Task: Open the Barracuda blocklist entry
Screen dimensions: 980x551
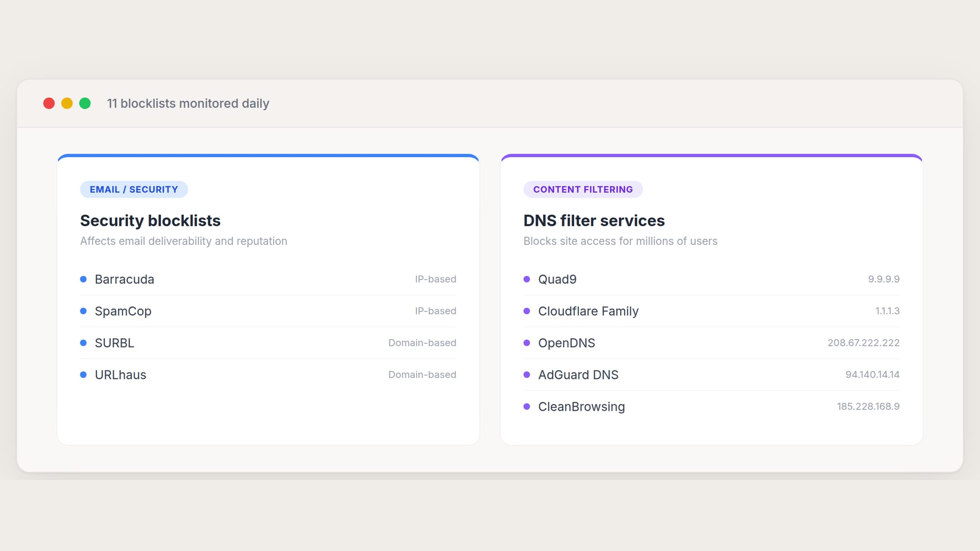Action: pyautogui.click(x=124, y=279)
